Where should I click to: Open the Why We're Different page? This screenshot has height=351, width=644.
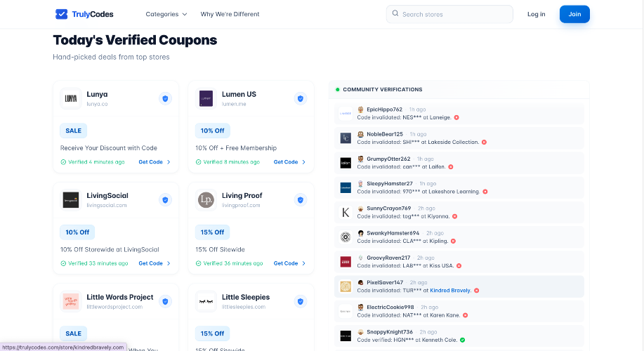point(230,14)
